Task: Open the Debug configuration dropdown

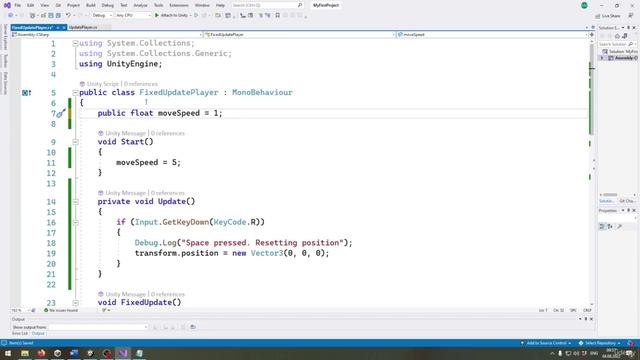Action: 101,16
